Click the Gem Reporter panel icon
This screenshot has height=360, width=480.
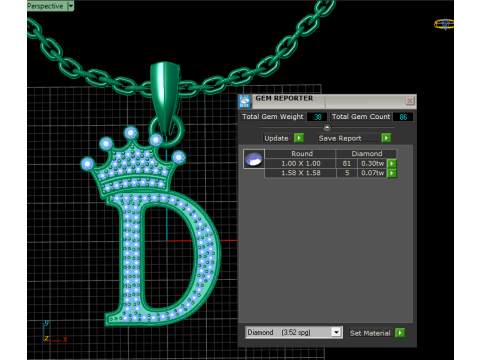tap(245, 101)
